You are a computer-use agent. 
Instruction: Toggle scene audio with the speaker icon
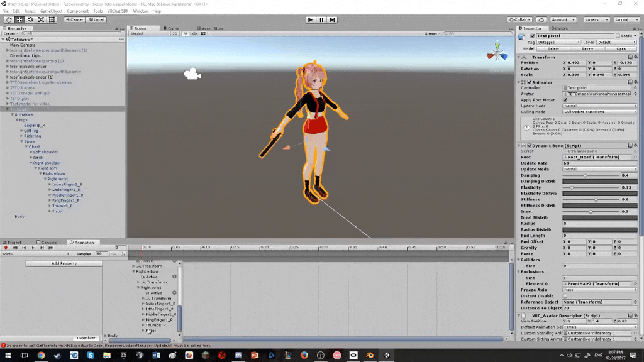pos(195,33)
